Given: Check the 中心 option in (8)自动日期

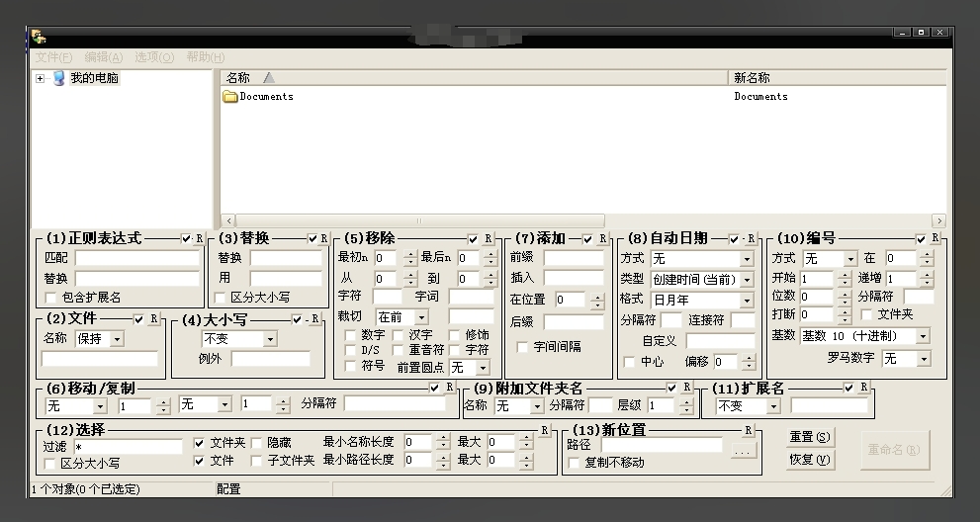Looking at the screenshot, I should pyautogui.click(x=629, y=362).
